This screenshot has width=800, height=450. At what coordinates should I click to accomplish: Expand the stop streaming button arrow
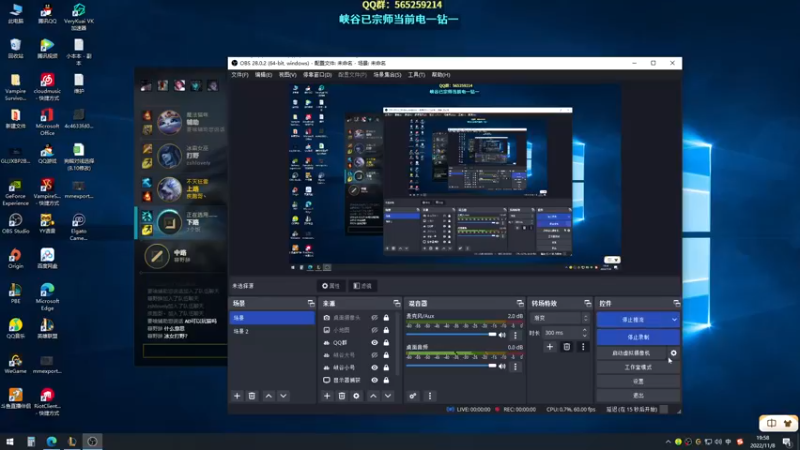(674, 320)
